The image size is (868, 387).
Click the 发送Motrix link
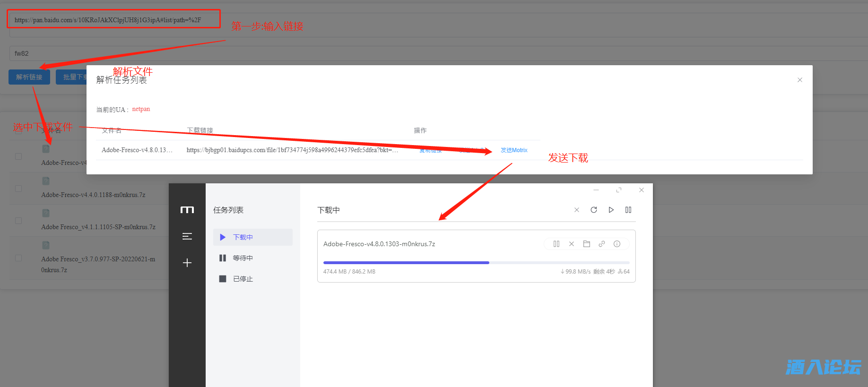514,150
